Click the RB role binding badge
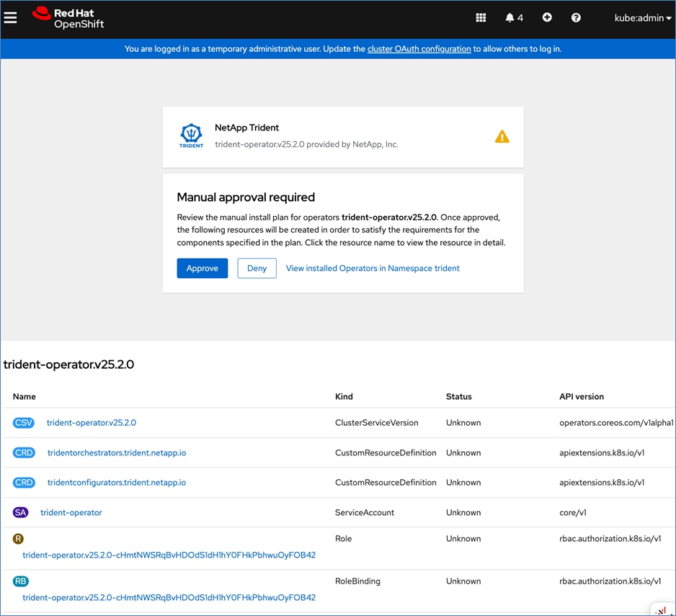This screenshot has width=676, height=616. point(21,581)
